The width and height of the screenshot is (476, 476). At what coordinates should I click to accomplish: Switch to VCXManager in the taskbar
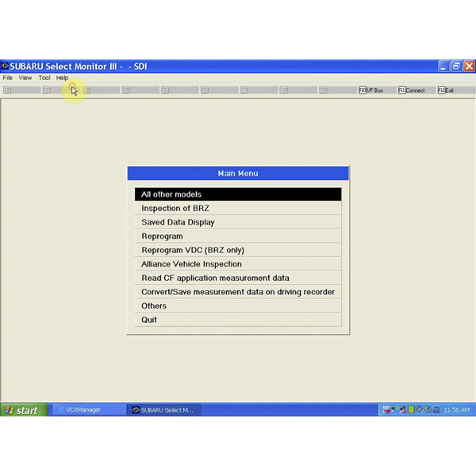coord(89,410)
